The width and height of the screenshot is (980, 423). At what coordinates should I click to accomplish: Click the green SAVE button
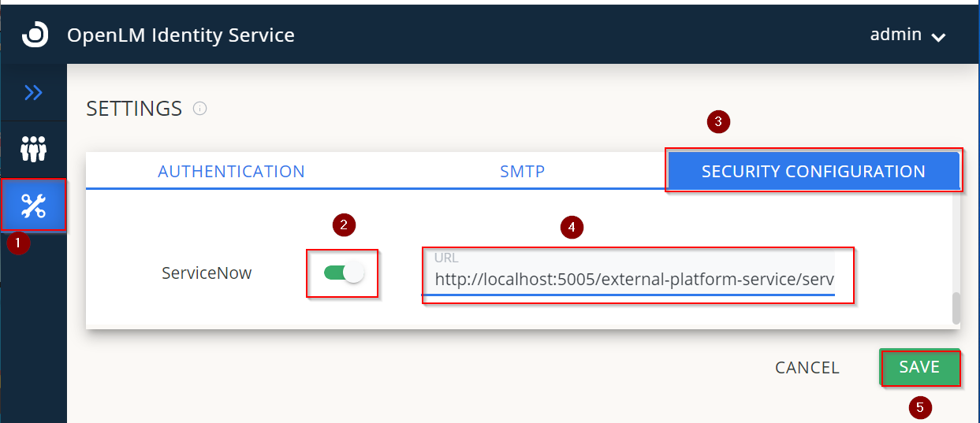point(919,367)
